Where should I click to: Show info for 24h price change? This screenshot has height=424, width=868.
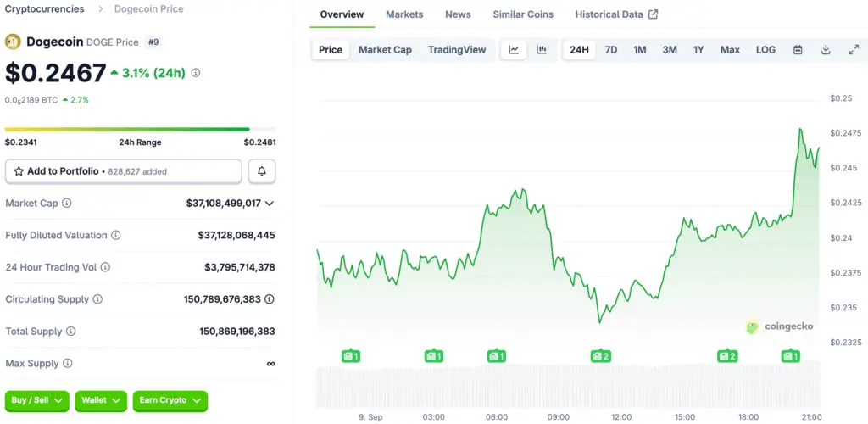click(196, 73)
